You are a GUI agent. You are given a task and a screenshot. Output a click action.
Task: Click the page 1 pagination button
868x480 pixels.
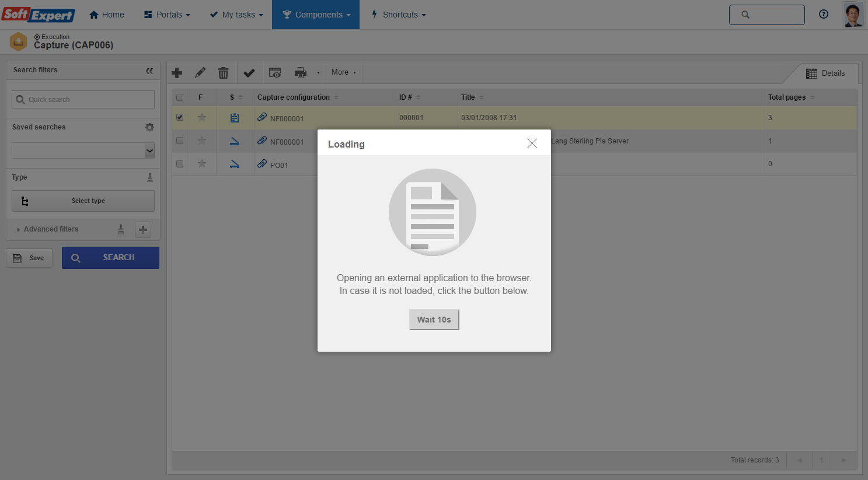coord(821,460)
